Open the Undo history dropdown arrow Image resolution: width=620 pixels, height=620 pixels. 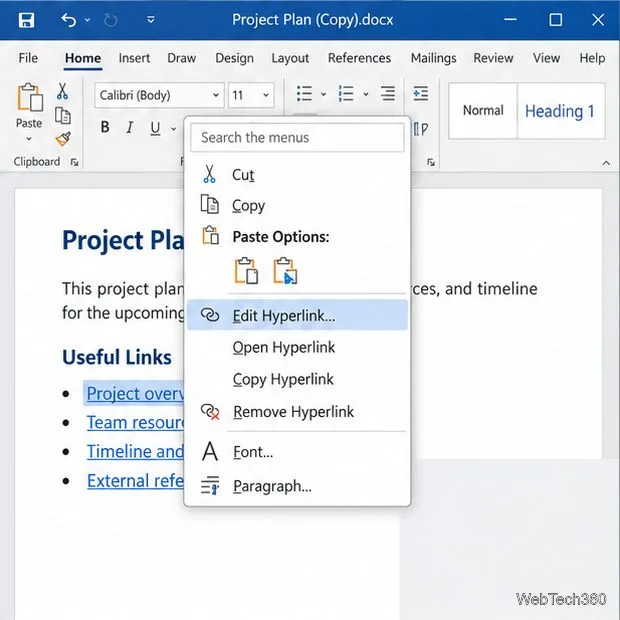[87, 20]
